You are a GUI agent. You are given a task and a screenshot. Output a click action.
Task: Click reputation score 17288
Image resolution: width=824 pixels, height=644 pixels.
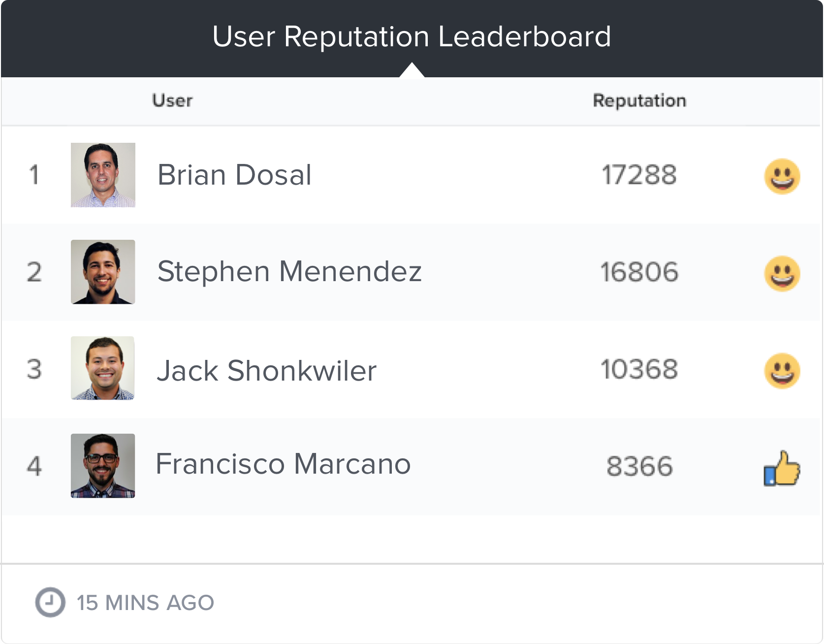639,175
